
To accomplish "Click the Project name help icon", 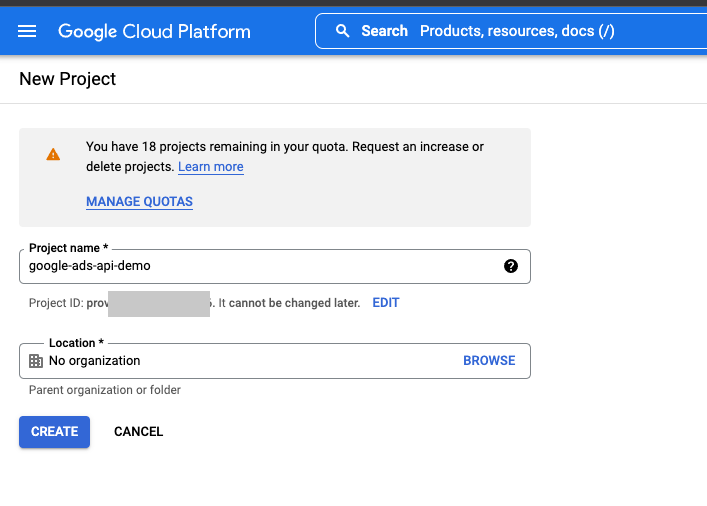I will [x=510, y=266].
